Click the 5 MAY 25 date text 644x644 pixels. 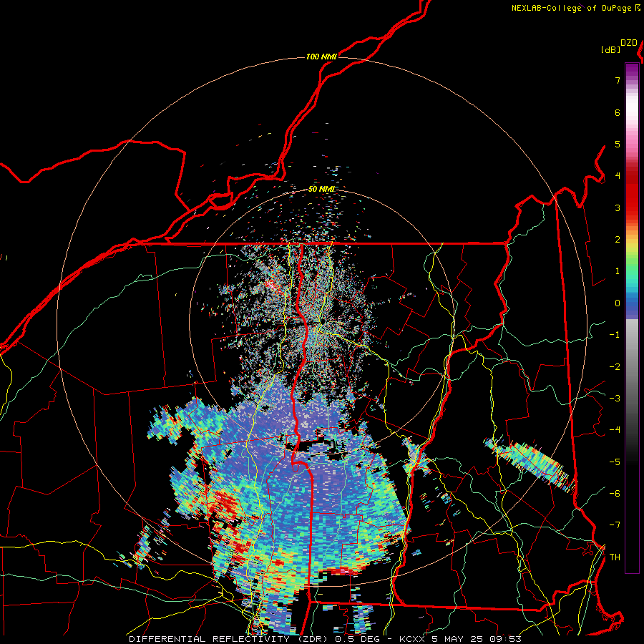pyautogui.click(x=458, y=639)
